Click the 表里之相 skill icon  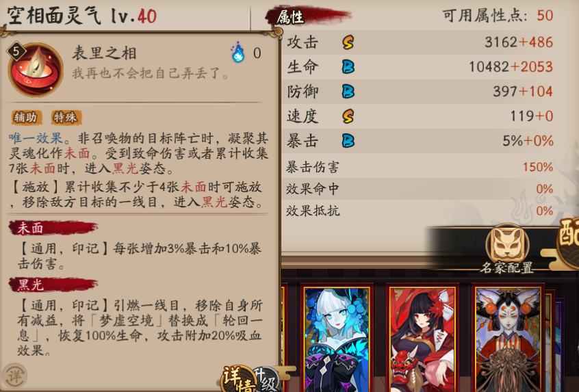pos(36,70)
